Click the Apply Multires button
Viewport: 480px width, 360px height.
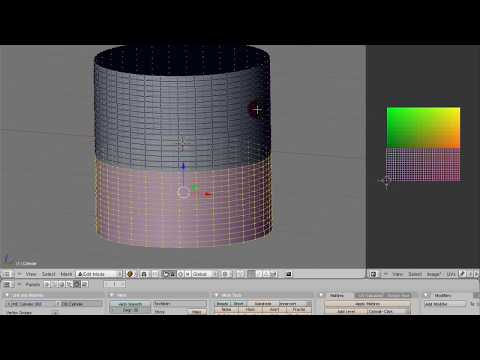coord(367,304)
